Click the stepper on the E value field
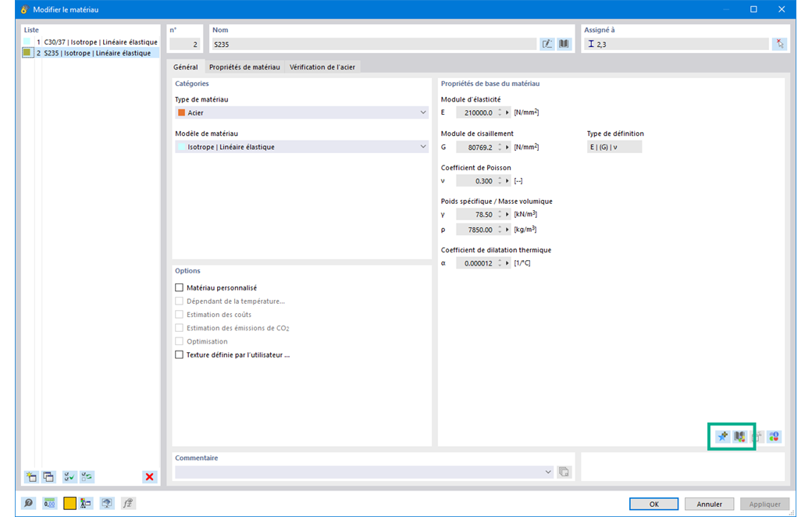This screenshot has height=517, width=812. (500, 112)
